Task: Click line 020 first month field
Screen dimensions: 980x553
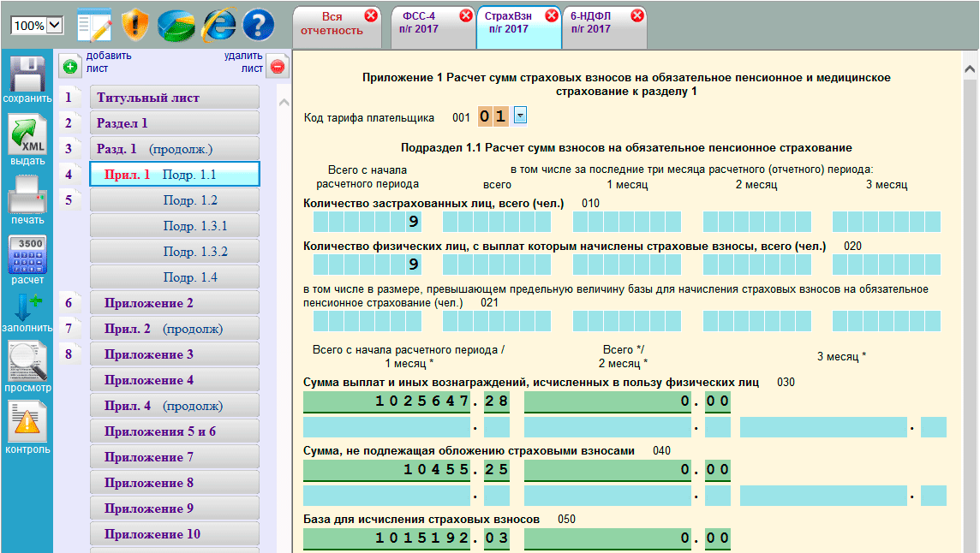Action: click(627, 265)
